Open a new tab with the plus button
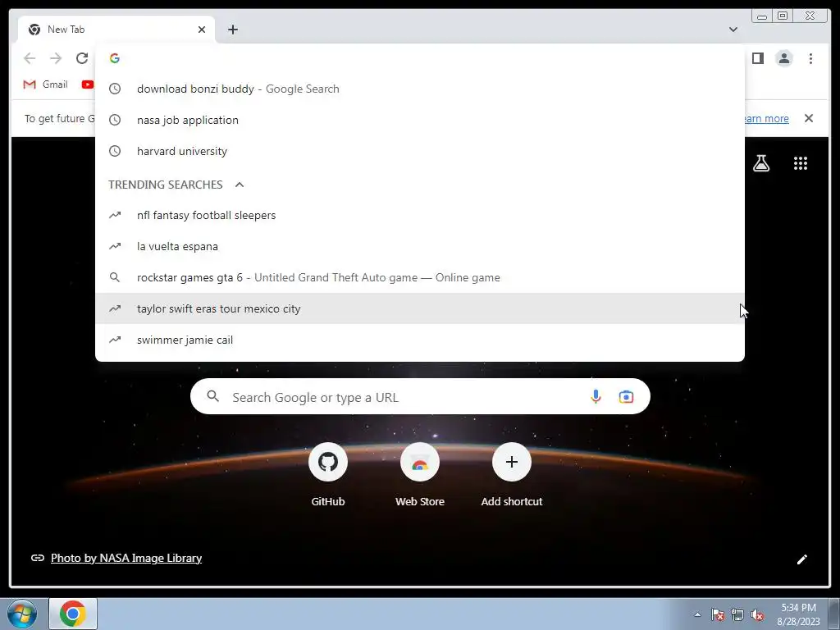840x630 pixels. point(232,30)
